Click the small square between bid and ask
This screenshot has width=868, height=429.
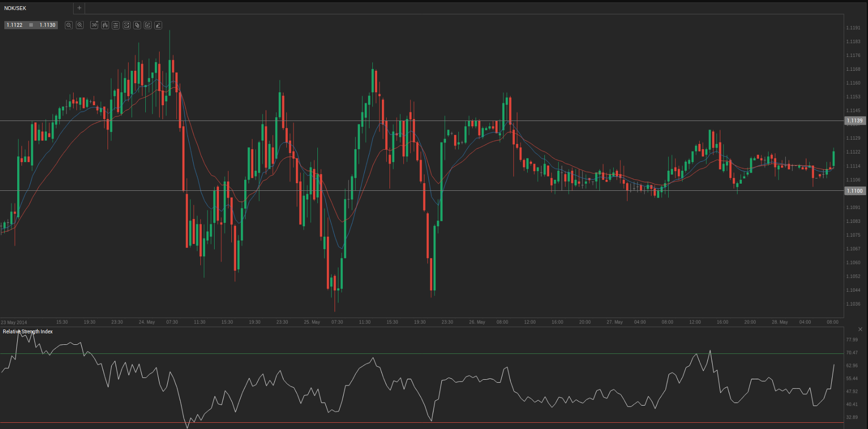pos(31,25)
